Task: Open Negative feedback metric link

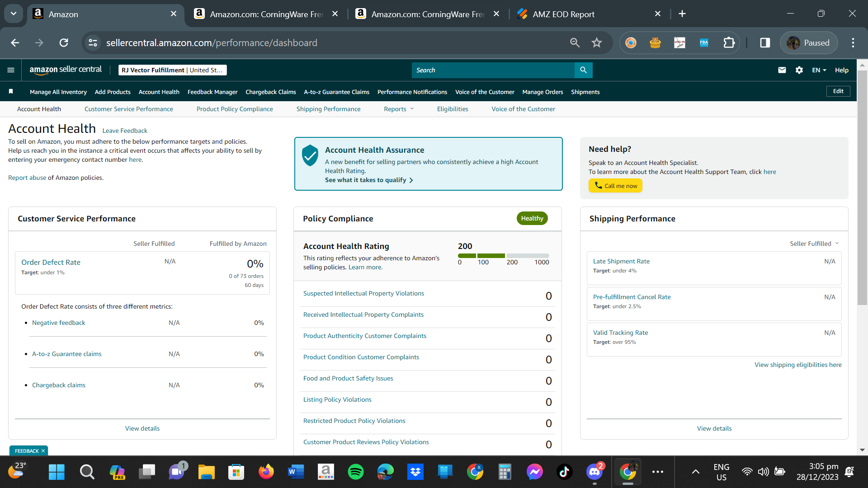Action: 59,323
